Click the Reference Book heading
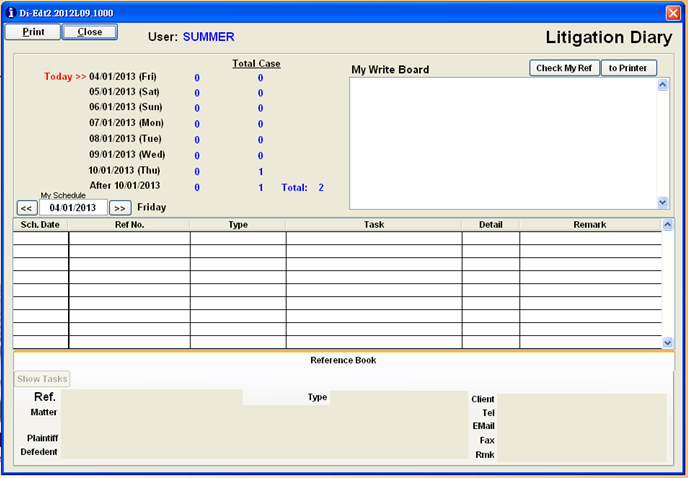The image size is (688, 478). 343,360
